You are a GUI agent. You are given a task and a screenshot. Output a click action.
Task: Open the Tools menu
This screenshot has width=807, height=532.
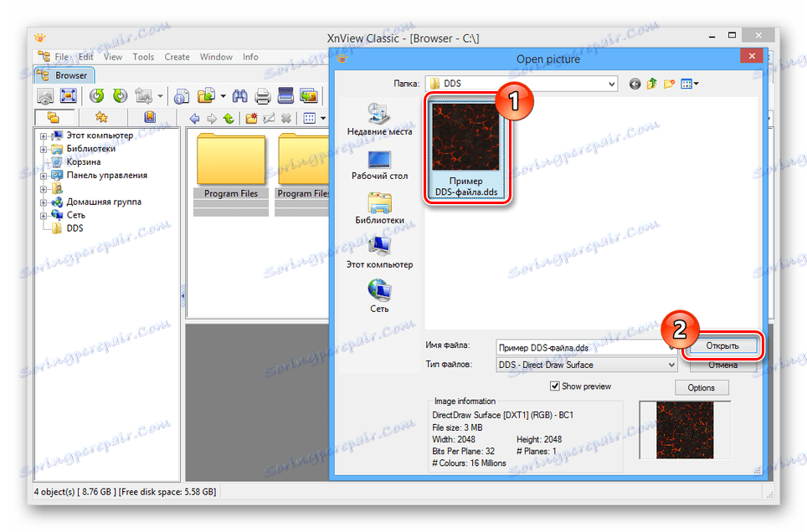click(x=142, y=57)
